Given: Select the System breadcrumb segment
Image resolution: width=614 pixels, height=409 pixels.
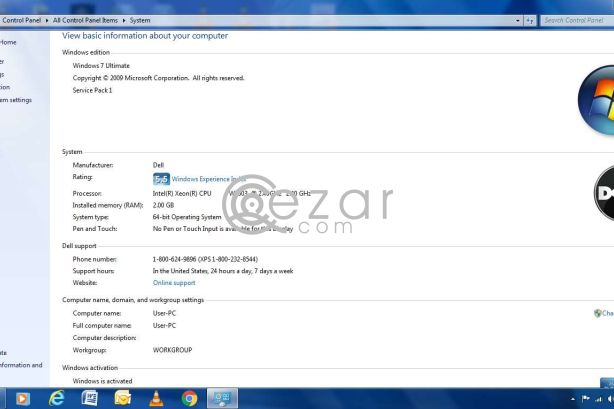Looking at the screenshot, I should point(140,20).
